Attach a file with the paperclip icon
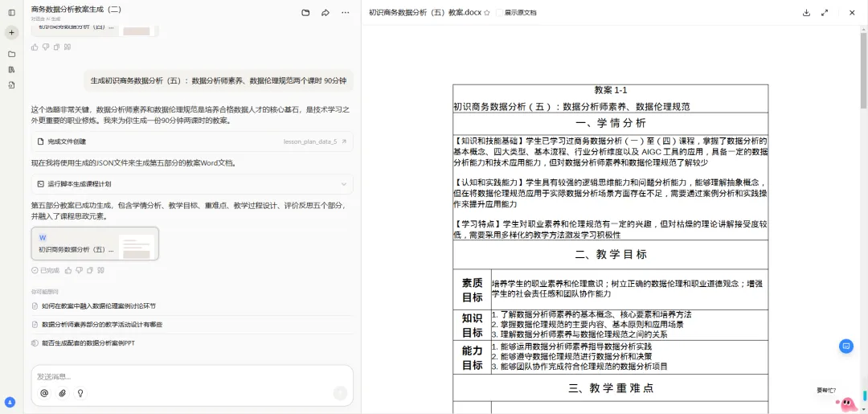 pyautogui.click(x=63, y=394)
